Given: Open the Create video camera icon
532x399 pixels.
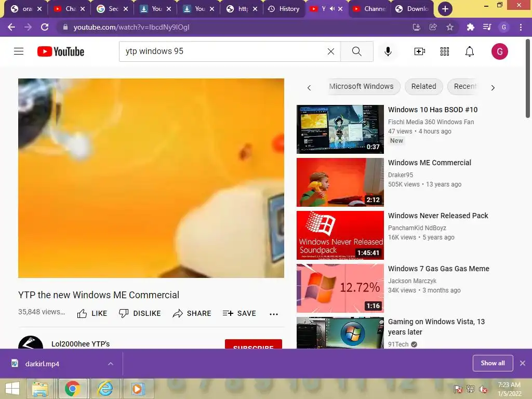Looking at the screenshot, I should point(420,51).
